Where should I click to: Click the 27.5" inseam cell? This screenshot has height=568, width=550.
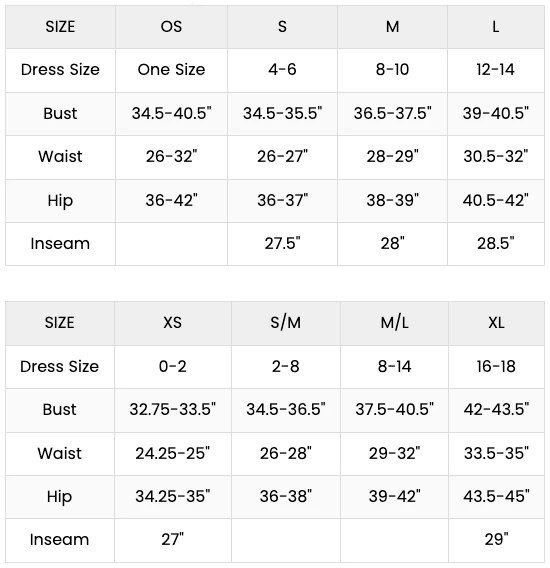click(x=282, y=244)
